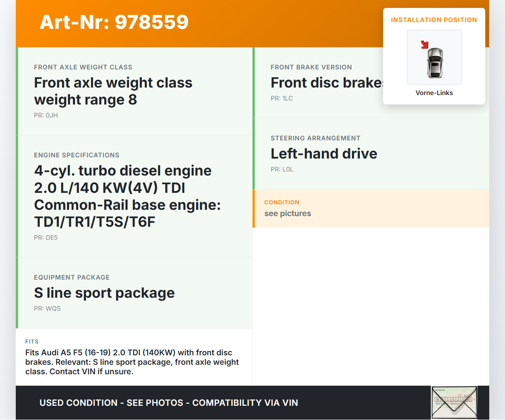Click the Front disc brakes heading
Viewport: 505px width, 420px height.
coord(326,83)
